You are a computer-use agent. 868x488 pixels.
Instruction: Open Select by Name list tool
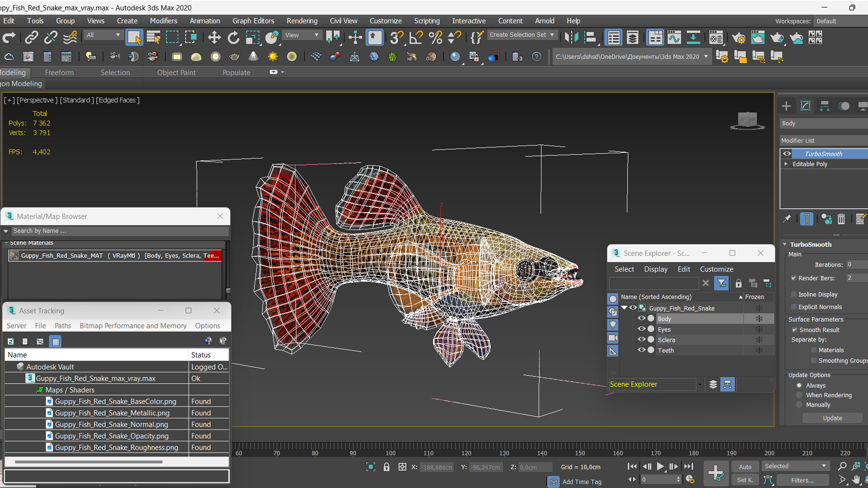(x=153, y=38)
